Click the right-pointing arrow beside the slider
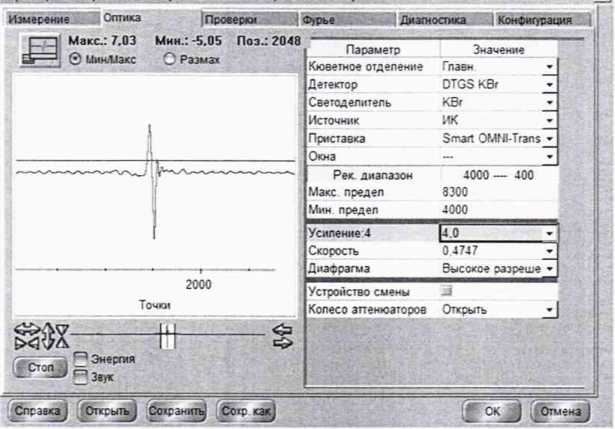 pos(282,343)
